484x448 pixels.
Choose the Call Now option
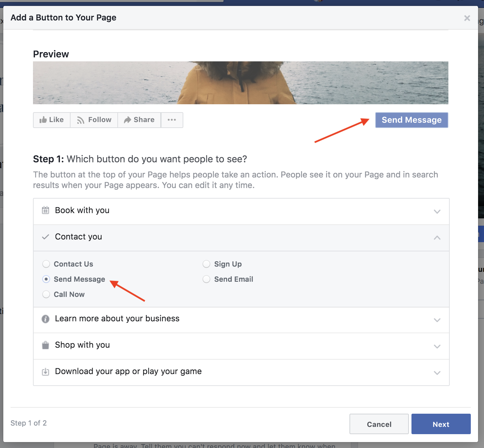pos(46,294)
